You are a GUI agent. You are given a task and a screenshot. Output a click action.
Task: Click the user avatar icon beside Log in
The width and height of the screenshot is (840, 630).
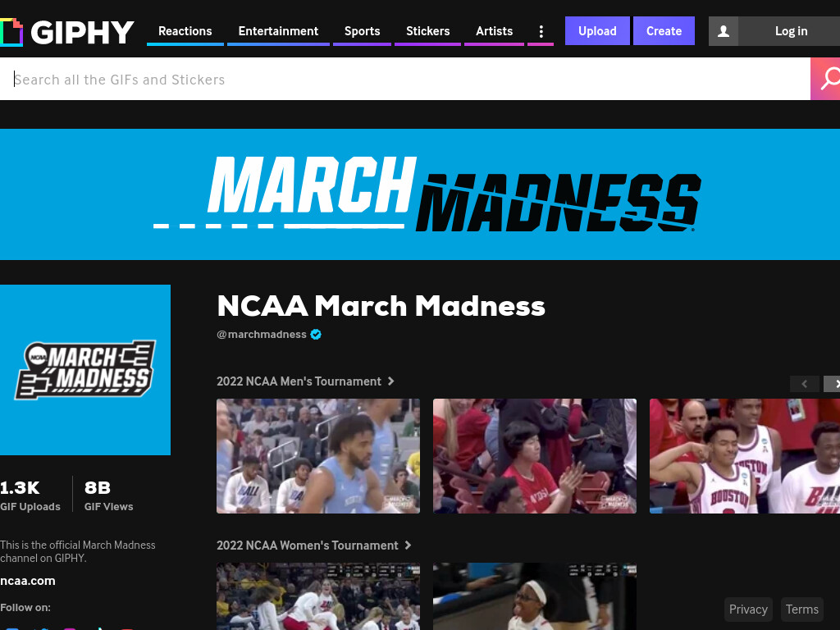[x=724, y=31]
